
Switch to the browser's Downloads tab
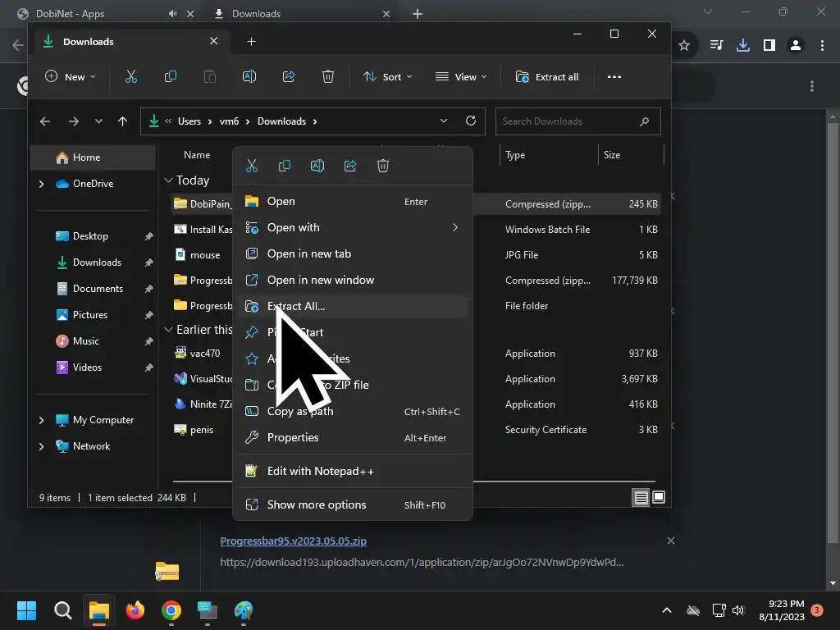(256, 14)
